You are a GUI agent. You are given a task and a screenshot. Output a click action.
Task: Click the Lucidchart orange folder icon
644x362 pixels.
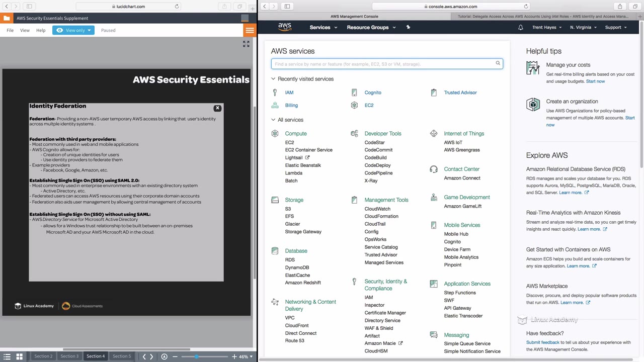(6, 18)
